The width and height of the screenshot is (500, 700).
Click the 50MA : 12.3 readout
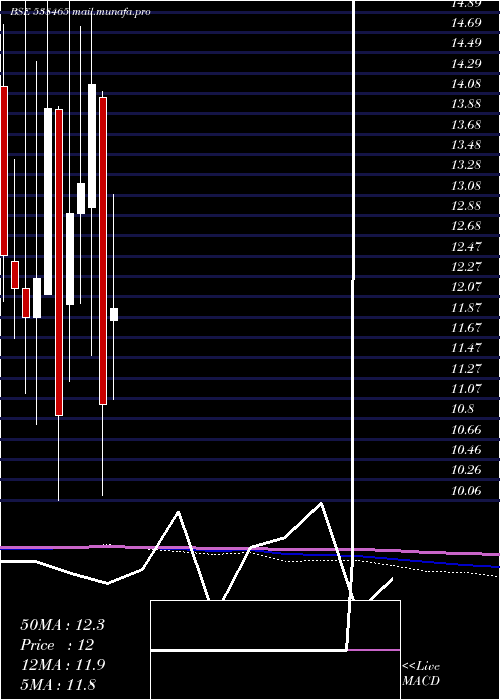62,625
